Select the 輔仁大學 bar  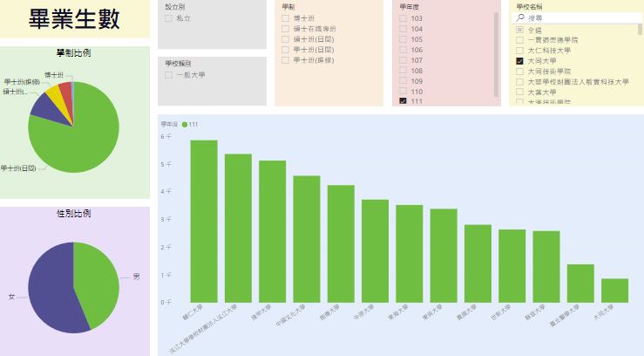pos(204,221)
